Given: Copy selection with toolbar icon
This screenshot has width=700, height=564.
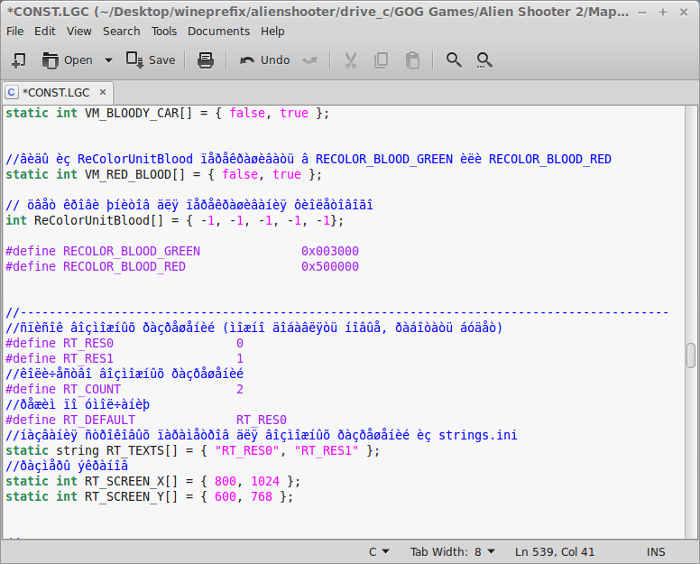Looking at the screenshot, I should click(x=381, y=60).
